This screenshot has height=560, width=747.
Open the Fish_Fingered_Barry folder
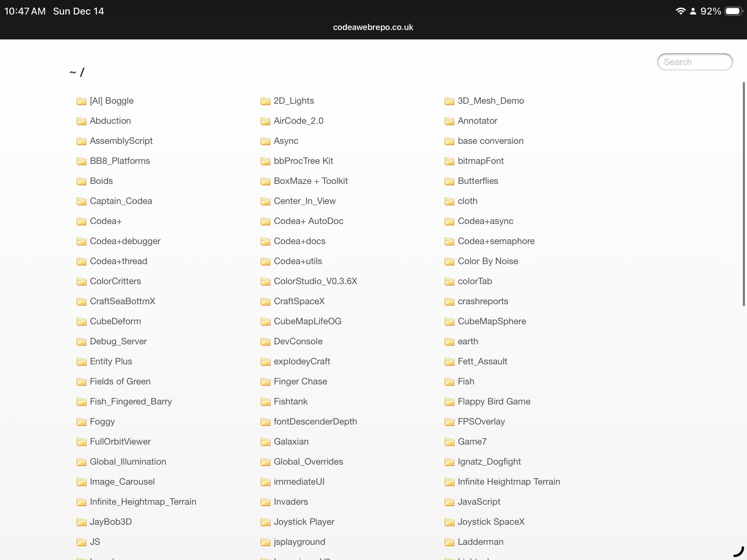coord(131,402)
